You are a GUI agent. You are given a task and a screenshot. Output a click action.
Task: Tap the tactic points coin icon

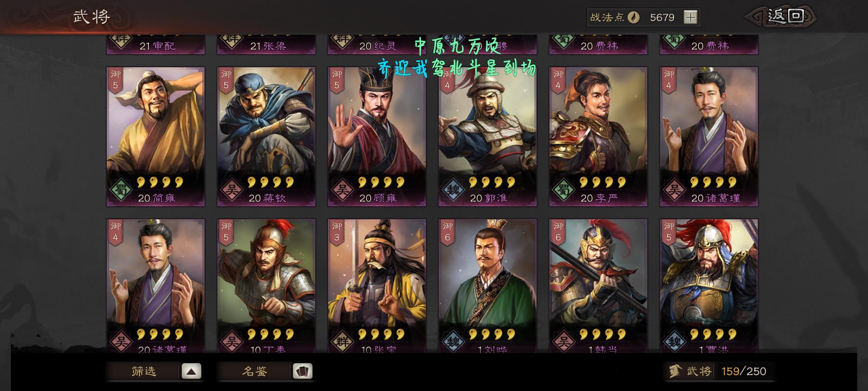pos(633,17)
